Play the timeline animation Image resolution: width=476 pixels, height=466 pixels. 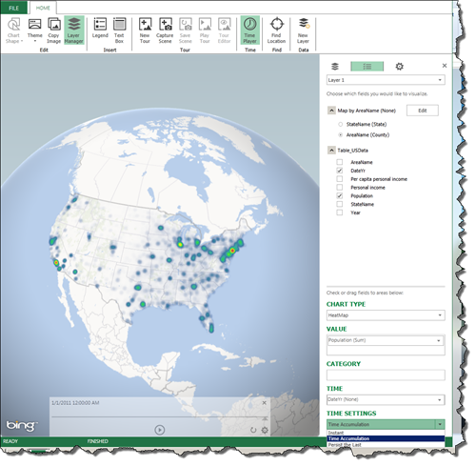click(159, 430)
